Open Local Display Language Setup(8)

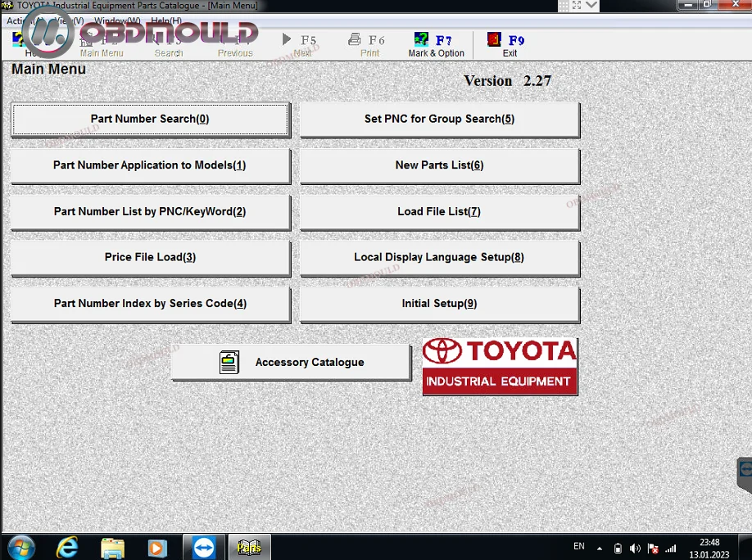[440, 258]
